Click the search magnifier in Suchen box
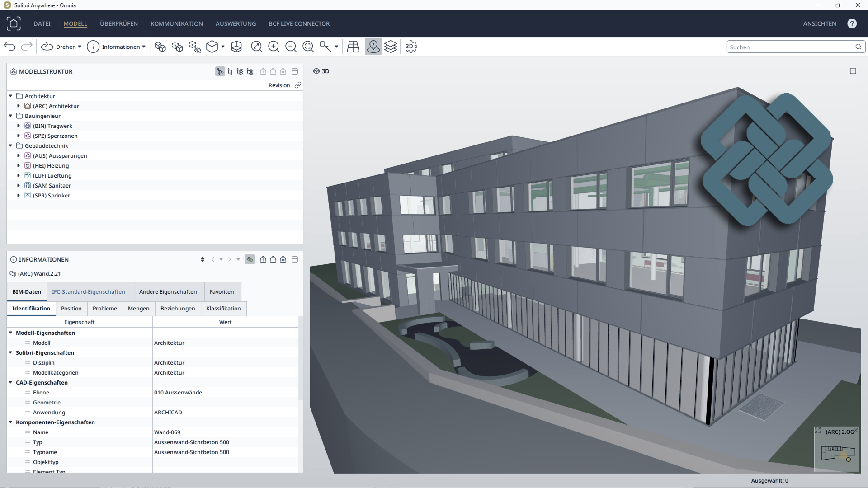Viewport: 868px width, 488px height. [x=859, y=47]
